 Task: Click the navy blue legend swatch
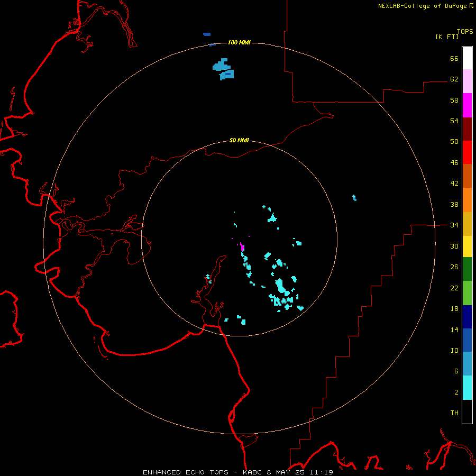(x=467, y=317)
